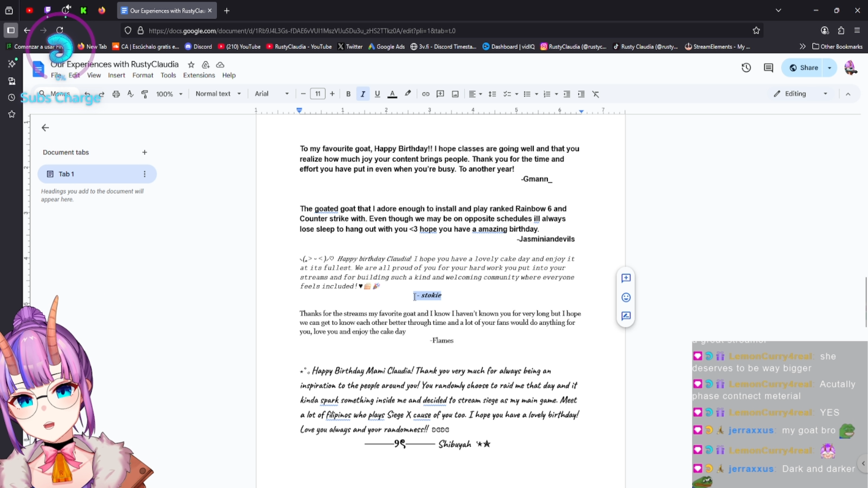Open Arial font family dropdown
The width and height of the screenshot is (868, 488).
(272, 94)
